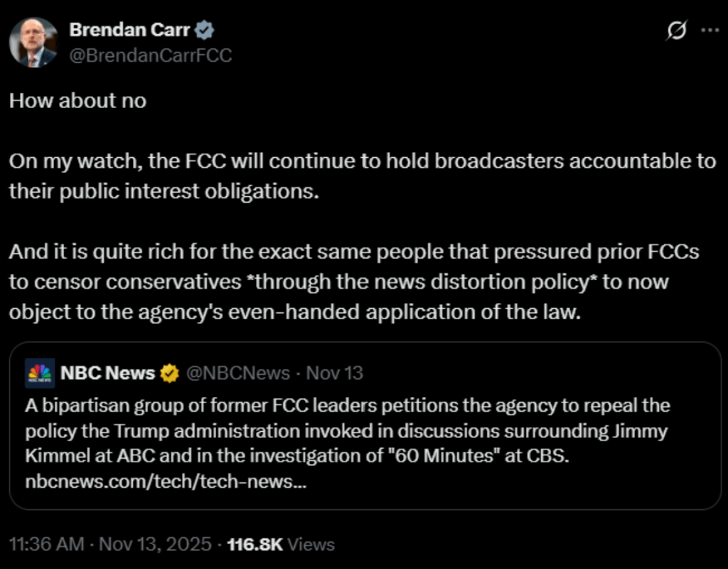Click the Grok slashed-circle icon

pyautogui.click(x=678, y=31)
